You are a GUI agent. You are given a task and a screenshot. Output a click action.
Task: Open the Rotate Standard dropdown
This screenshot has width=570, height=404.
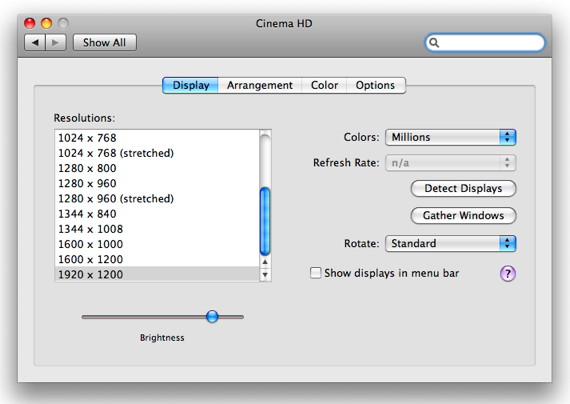[450, 243]
